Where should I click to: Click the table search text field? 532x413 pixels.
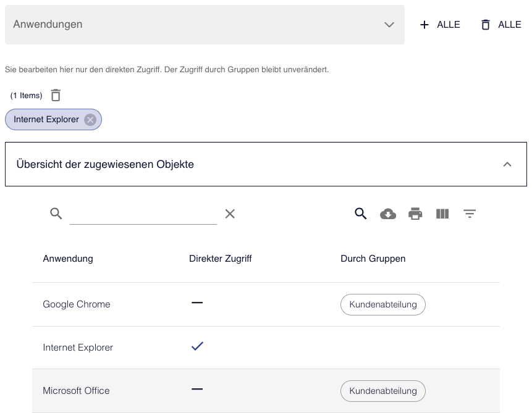coord(143,214)
